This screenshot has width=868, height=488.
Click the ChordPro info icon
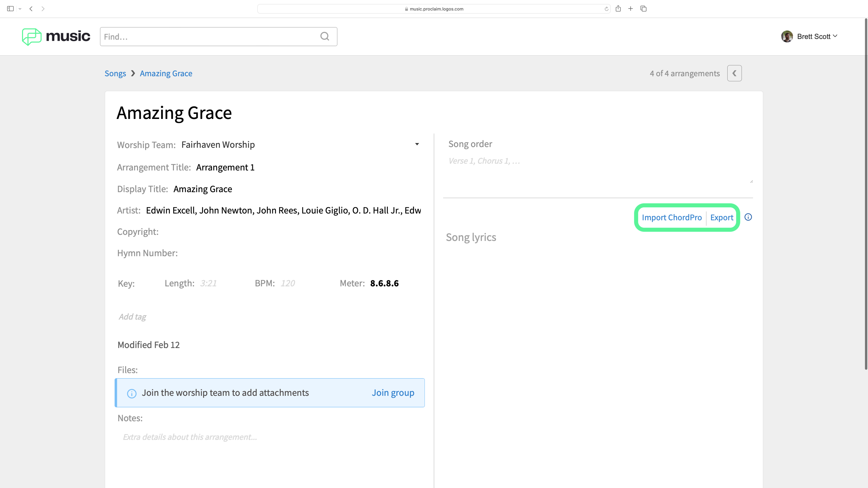pos(748,217)
